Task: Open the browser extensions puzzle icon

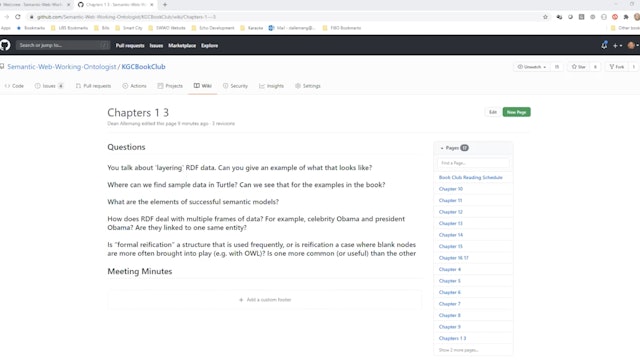Action: pyautogui.click(x=626, y=17)
